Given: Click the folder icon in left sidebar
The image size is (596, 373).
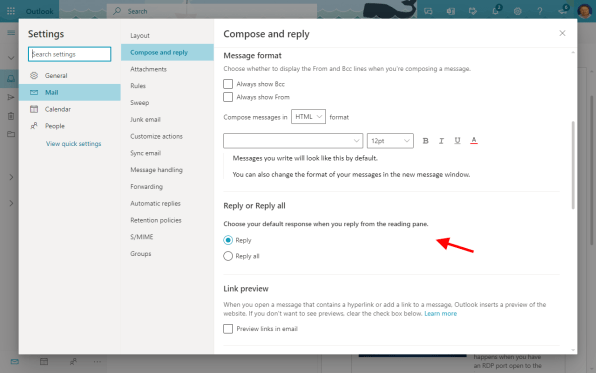Looking at the screenshot, I should (x=11, y=134).
